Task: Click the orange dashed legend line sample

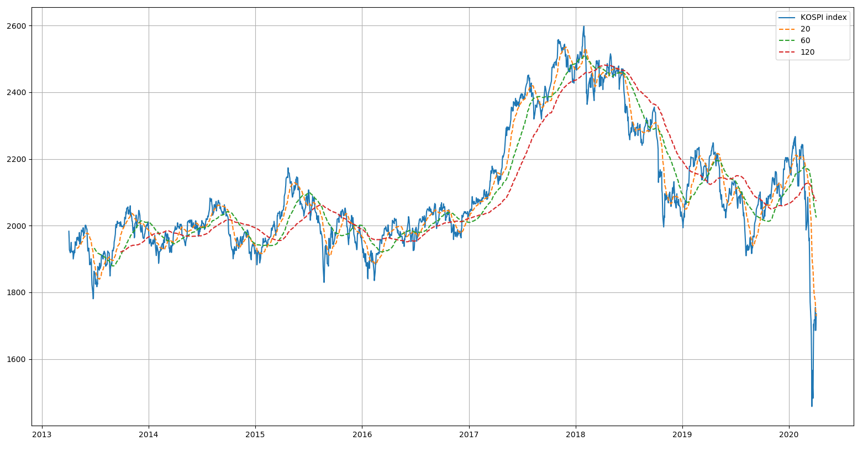Action: [787, 29]
